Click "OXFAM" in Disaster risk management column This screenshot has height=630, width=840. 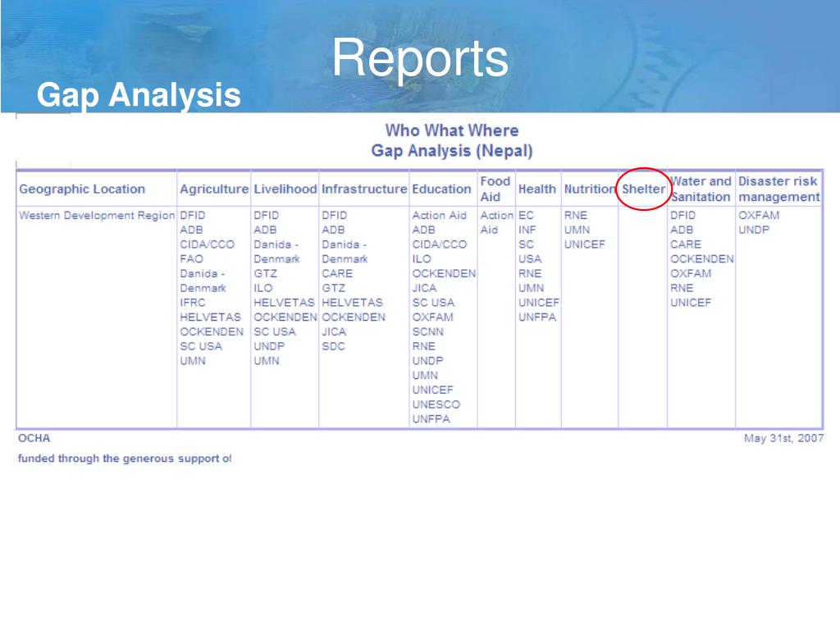tap(759, 216)
